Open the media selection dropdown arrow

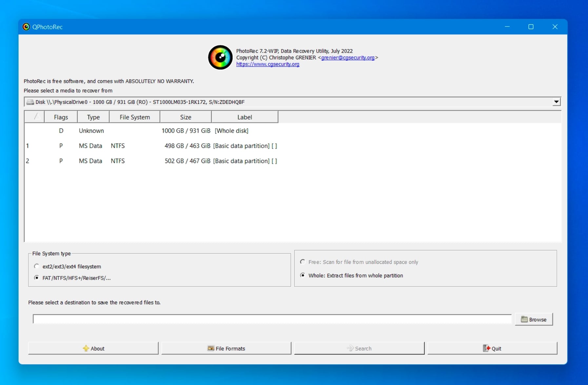coord(556,102)
